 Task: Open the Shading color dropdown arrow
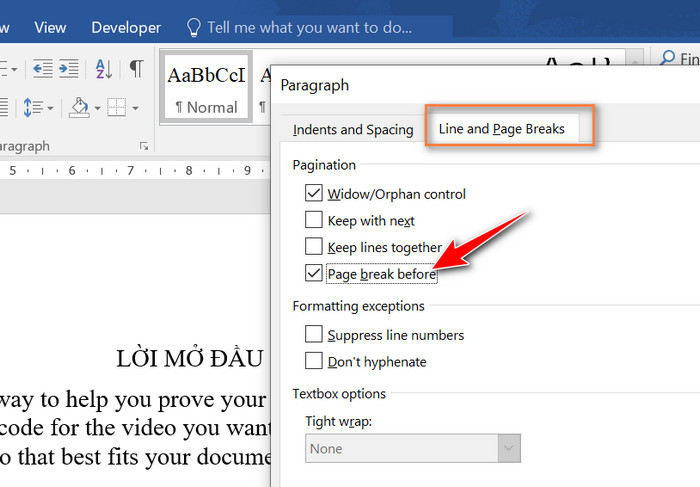pyautogui.click(x=96, y=106)
